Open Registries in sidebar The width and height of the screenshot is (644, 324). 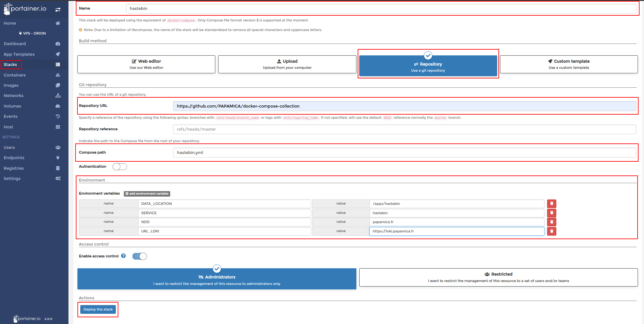tap(14, 168)
